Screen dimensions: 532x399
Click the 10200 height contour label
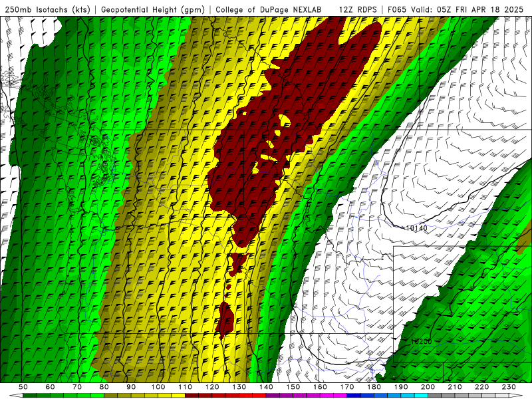click(x=422, y=341)
